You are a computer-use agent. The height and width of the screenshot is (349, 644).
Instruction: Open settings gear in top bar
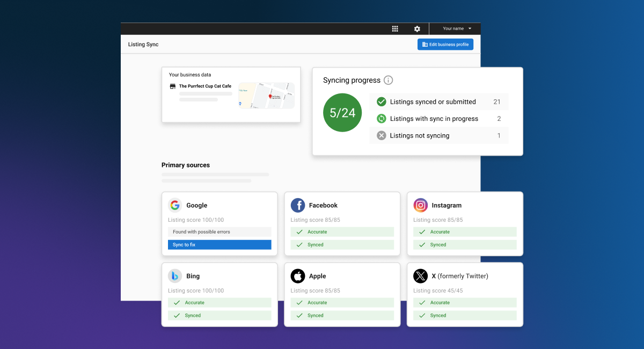[417, 29]
